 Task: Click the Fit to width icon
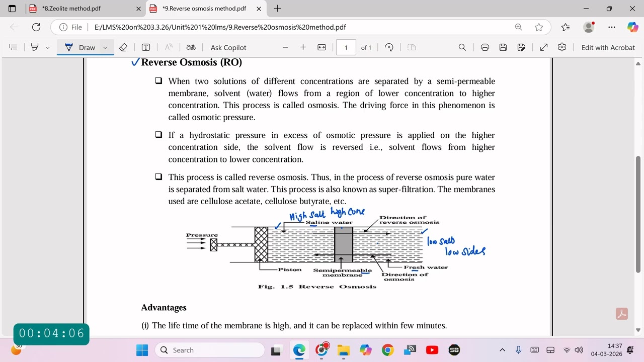[x=322, y=47]
